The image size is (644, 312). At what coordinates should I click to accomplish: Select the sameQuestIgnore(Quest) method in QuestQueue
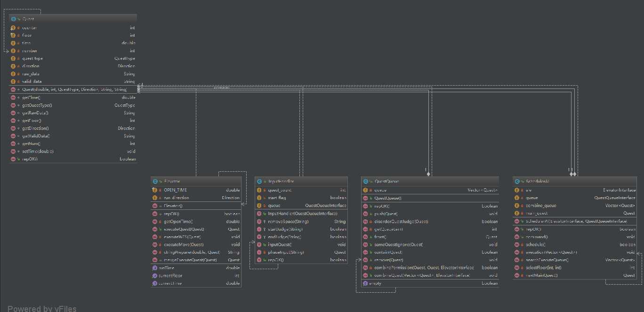(x=398, y=245)
